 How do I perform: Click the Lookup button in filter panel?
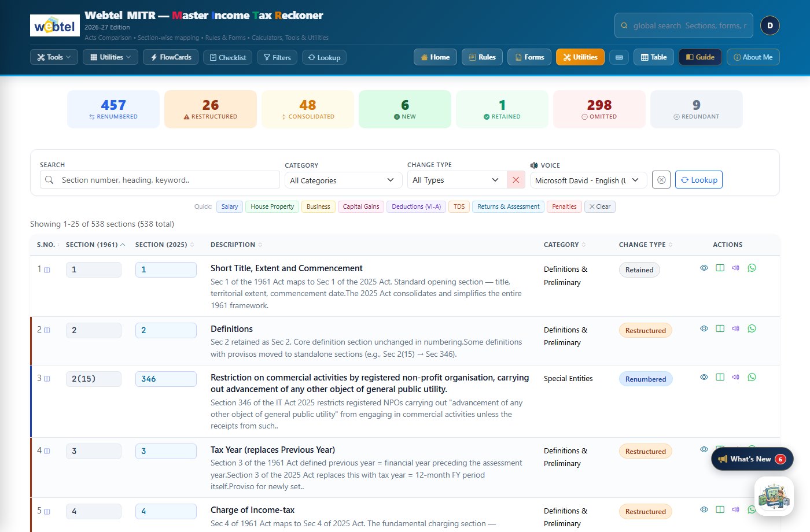point(699,180)
